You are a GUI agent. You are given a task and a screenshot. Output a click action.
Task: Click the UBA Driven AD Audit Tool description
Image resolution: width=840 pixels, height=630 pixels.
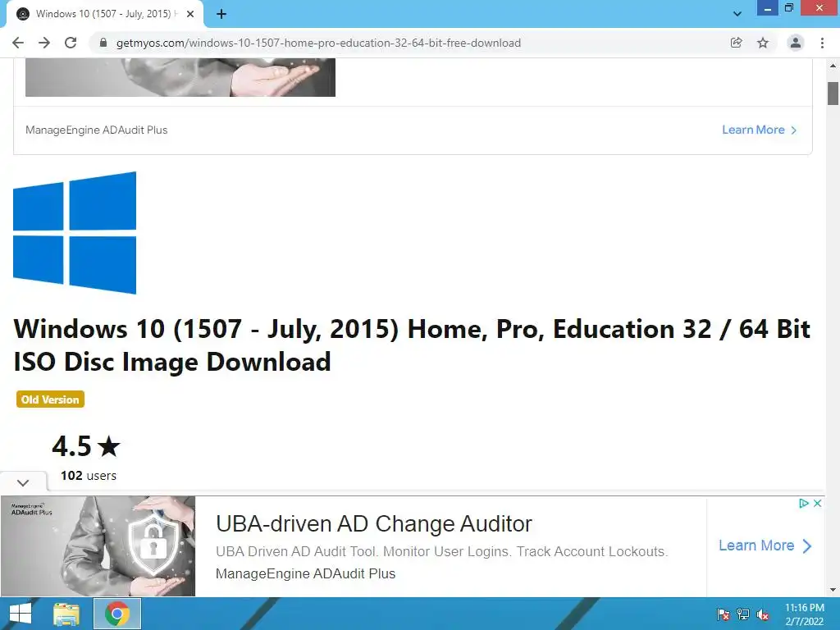442,552
